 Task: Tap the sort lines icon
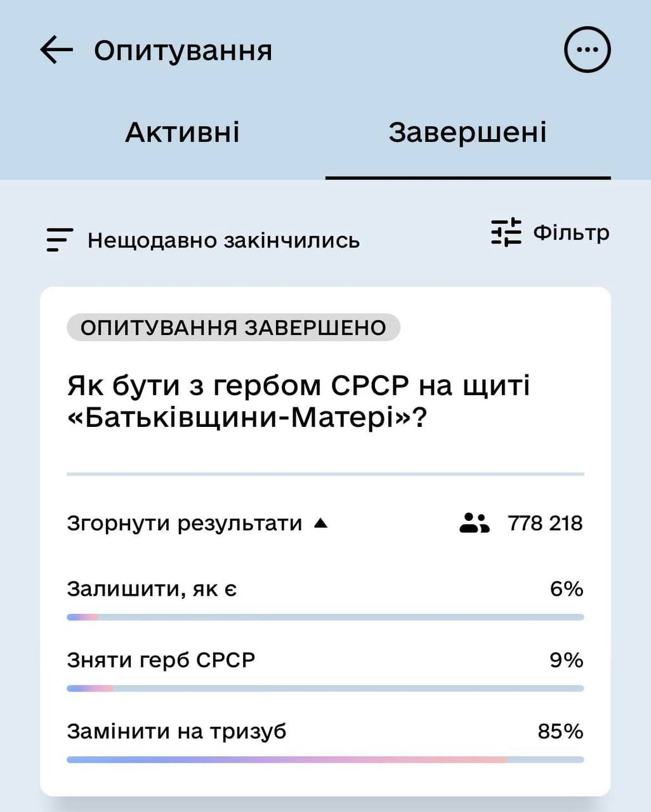[60, 240]
